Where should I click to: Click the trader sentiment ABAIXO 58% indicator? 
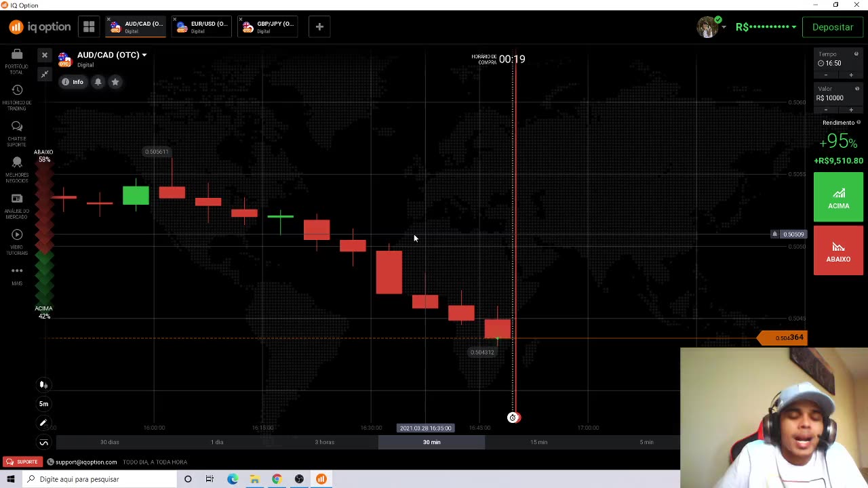[43, 156]
